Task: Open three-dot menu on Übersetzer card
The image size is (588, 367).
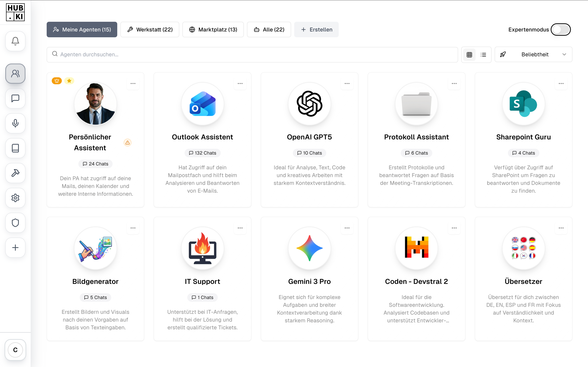Action: click(561, 228)
